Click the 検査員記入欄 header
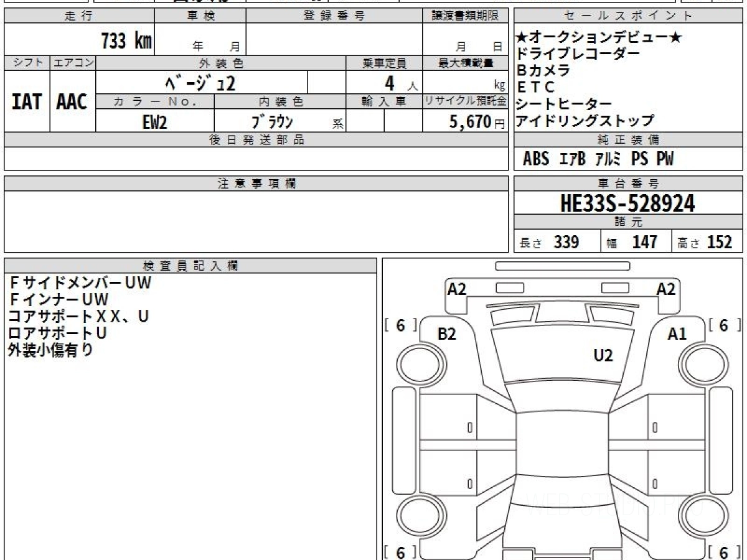747x560 pixels. pos(190,266)
